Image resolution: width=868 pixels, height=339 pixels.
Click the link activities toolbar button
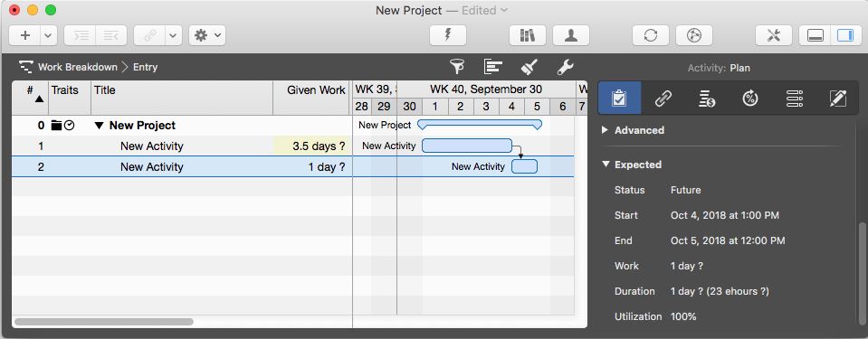(x=149, y=35)
